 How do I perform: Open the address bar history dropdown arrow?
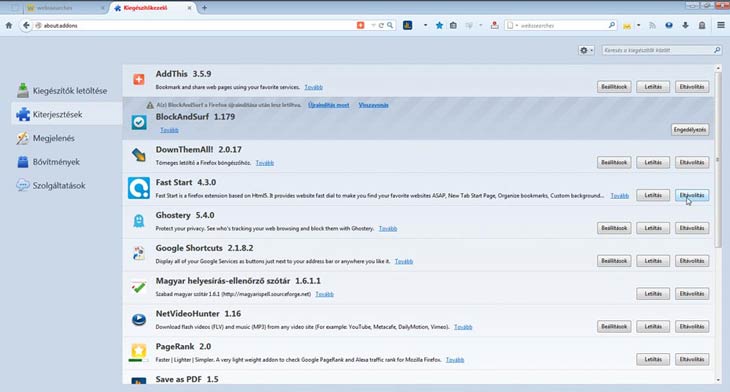point(373,26)
